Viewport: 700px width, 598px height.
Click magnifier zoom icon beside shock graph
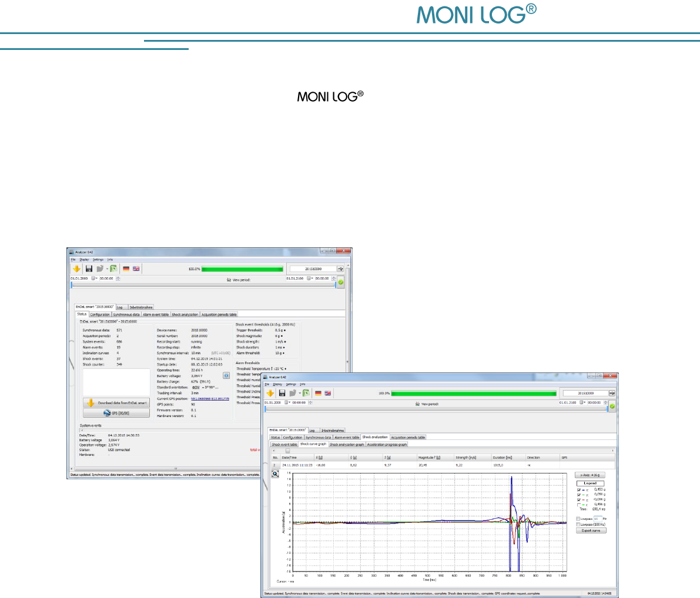pyautogui.click(x=276, y=474)
